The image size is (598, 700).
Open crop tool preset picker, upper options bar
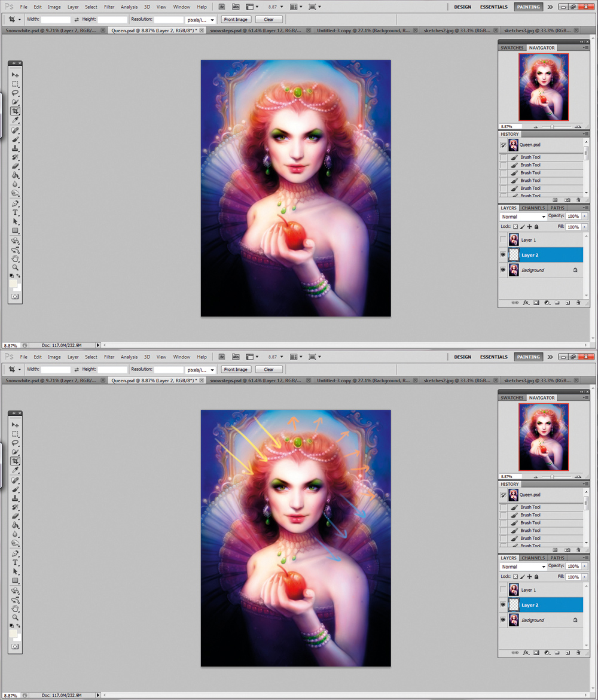(15, 19)
